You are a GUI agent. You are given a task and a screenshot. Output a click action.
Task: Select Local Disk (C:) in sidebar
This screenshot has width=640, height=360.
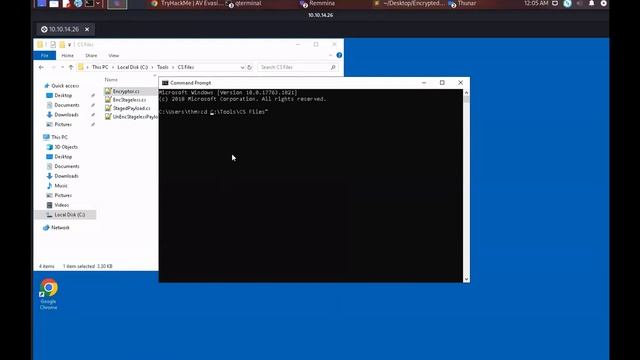tap(66, 215)
